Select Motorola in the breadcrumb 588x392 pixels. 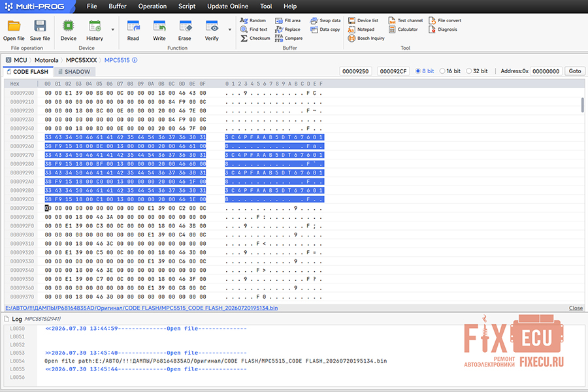pyautogui.click(x=46, y=60)
